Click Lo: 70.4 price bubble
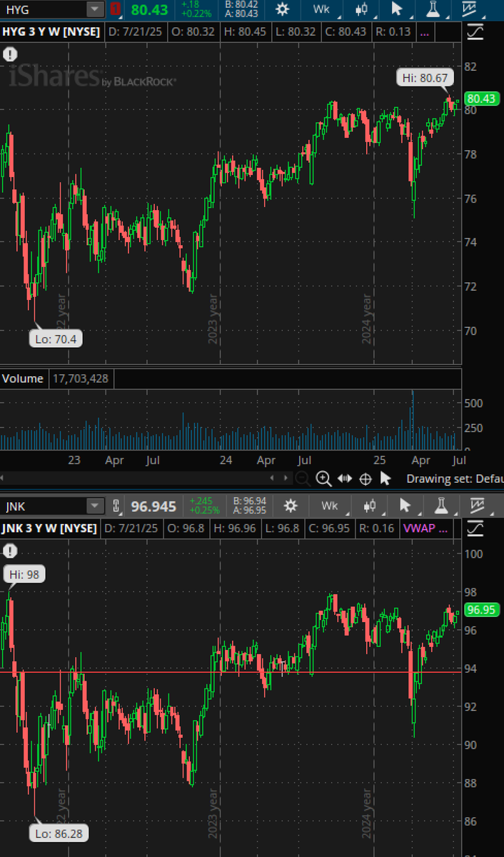The image size is (504, 857). [x=56, y=339]
